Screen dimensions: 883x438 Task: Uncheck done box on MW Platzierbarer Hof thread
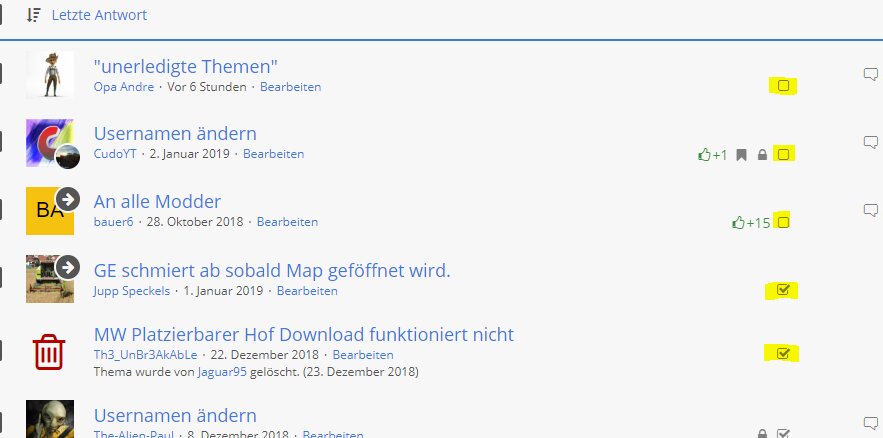click(x=783, y=353)
